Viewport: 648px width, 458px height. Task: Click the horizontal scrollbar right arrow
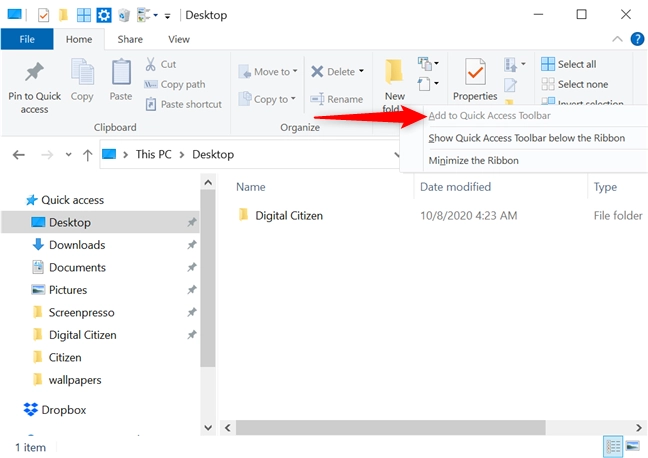639,427
